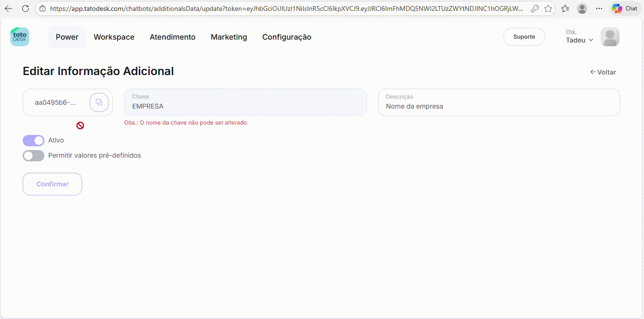Copy the token ID with copy icon
The height and width of the screenshot is (319, 644).
[x=99, y=102]
